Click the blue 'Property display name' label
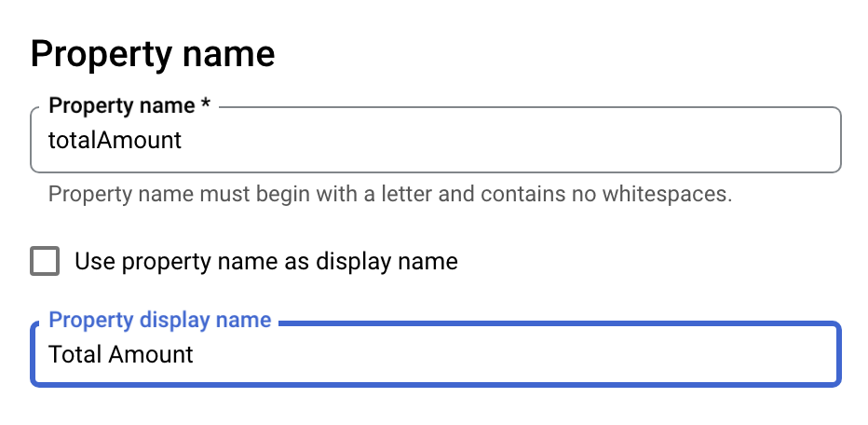 (159, 320)
